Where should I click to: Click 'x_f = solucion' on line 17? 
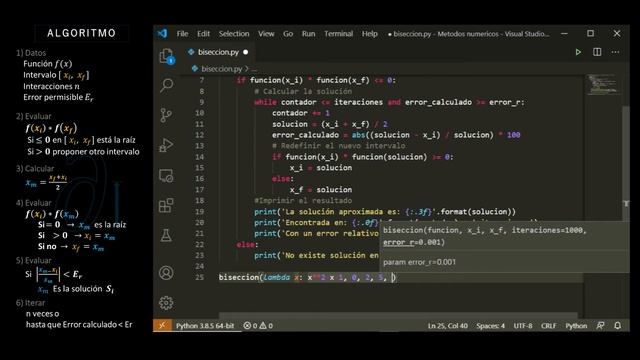(321, 190)
